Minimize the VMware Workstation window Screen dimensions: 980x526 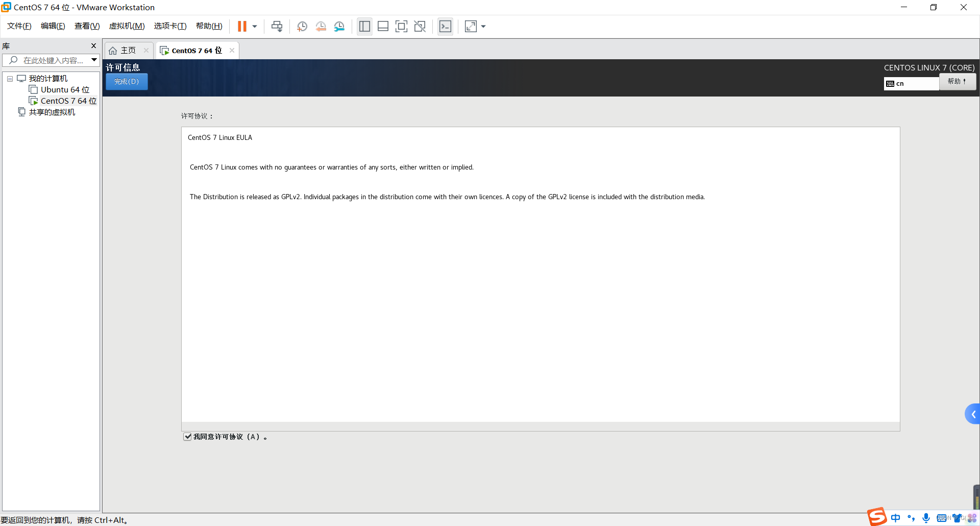pos(904,7)
